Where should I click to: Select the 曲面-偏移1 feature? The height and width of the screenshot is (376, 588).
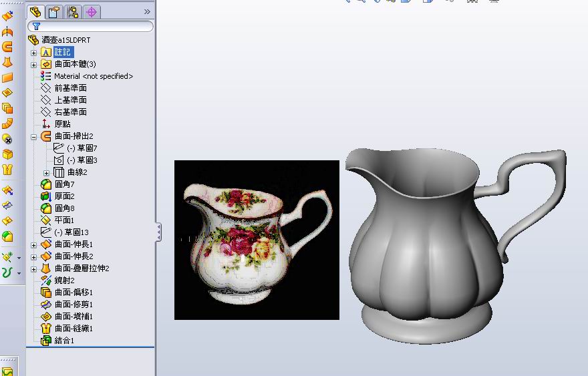73,293
